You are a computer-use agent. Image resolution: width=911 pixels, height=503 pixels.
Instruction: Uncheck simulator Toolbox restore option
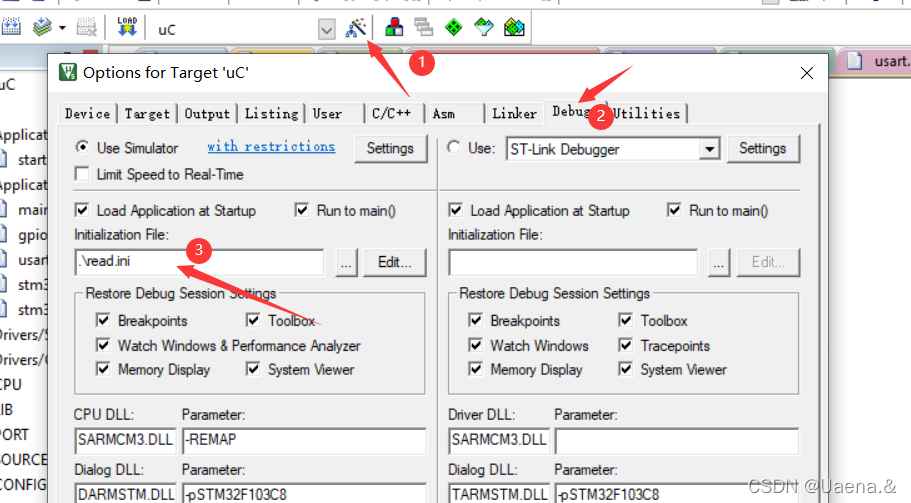pos(253,320)
